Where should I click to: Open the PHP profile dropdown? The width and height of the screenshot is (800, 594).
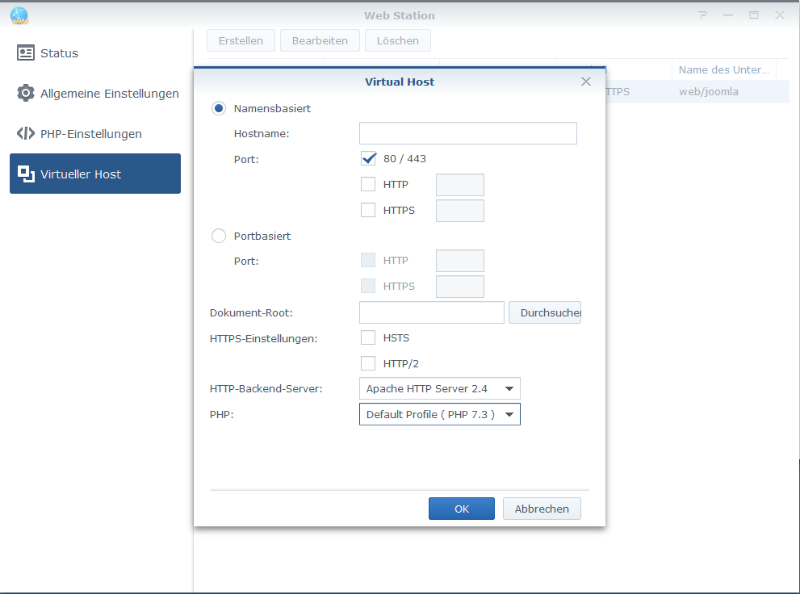point(440,414)
